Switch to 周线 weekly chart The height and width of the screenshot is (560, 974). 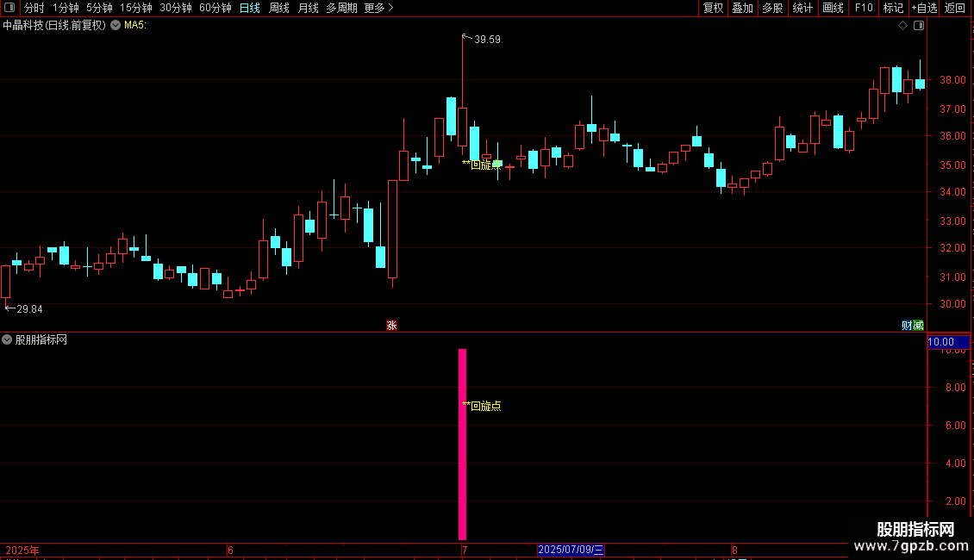(279, 8)
